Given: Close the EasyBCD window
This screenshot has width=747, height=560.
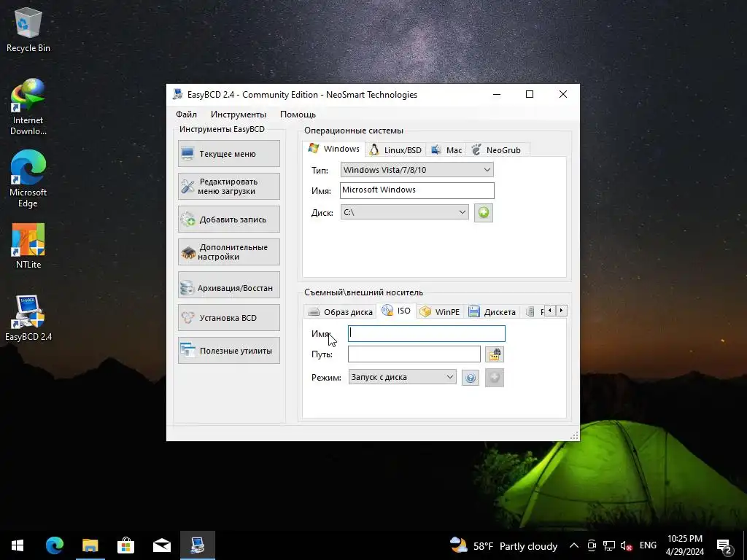Looking at the screenshot, I should pos(563,94).
